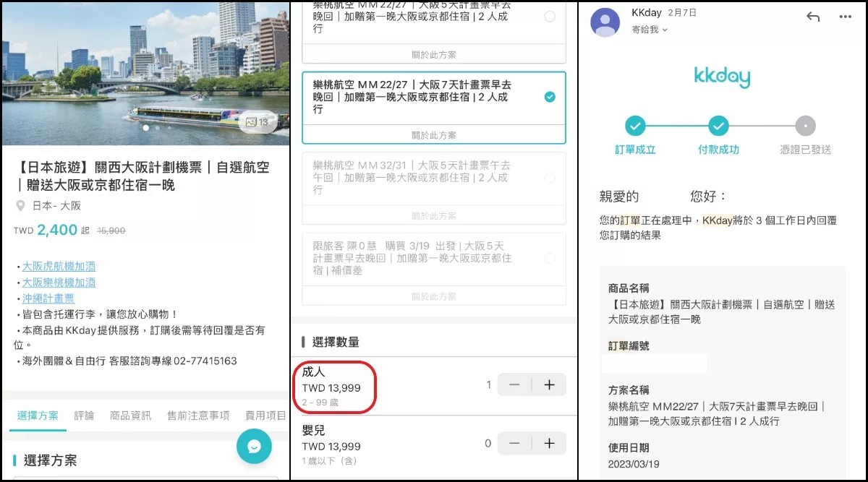Open the customer service chat bubble

tap(253, 447)
